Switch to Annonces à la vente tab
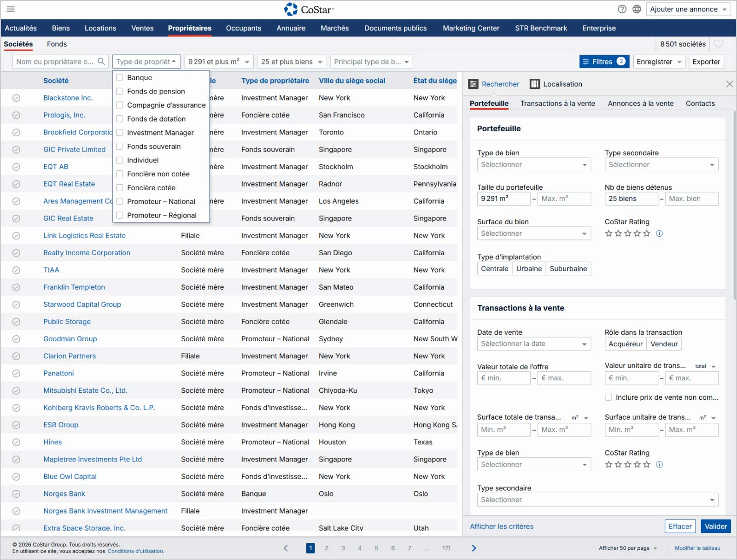This screenshot has width=737, height=560. (x=641, y=103)
